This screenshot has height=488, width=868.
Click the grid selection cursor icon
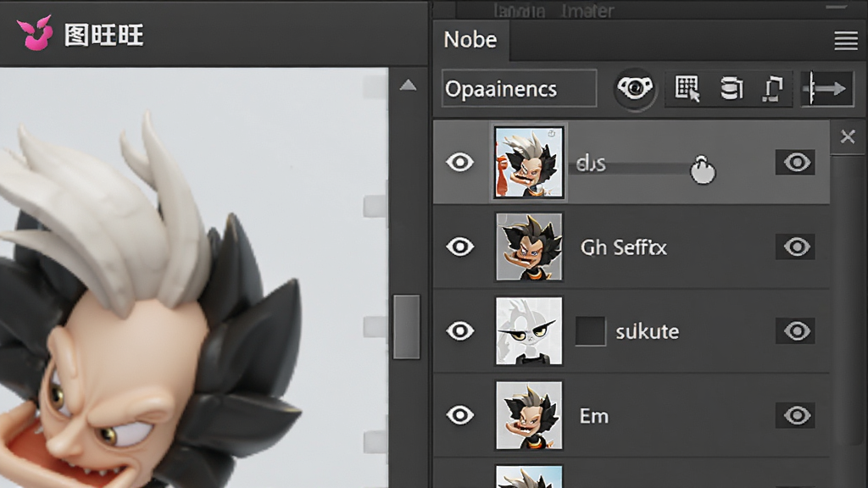point(687,88)
